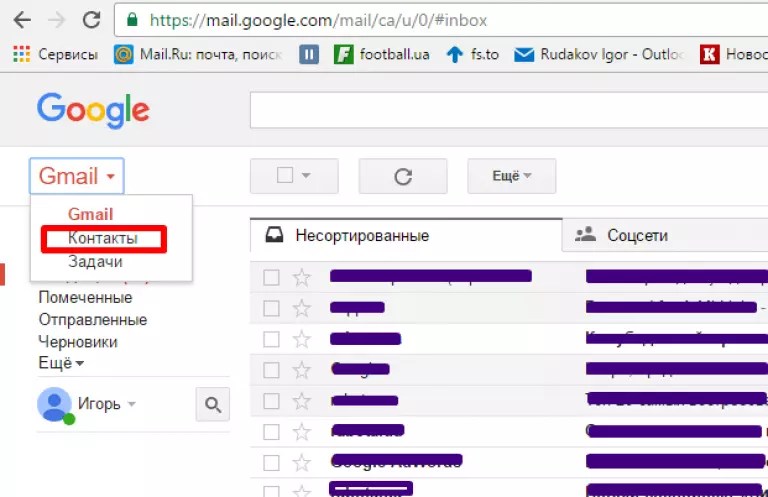Focus the mail.google.com address bar

pos(441,20)
